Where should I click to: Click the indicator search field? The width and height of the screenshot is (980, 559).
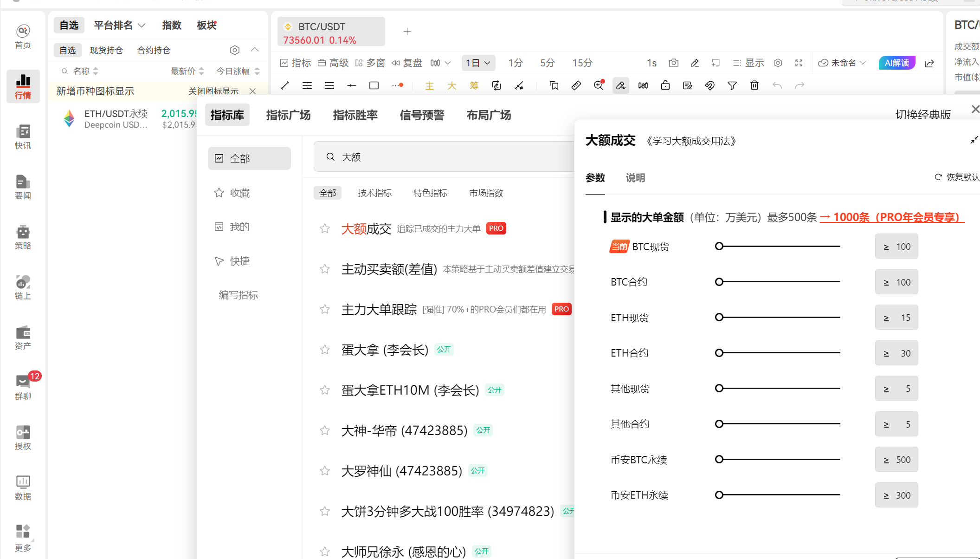pyautogui.click(x=444, y=157)
